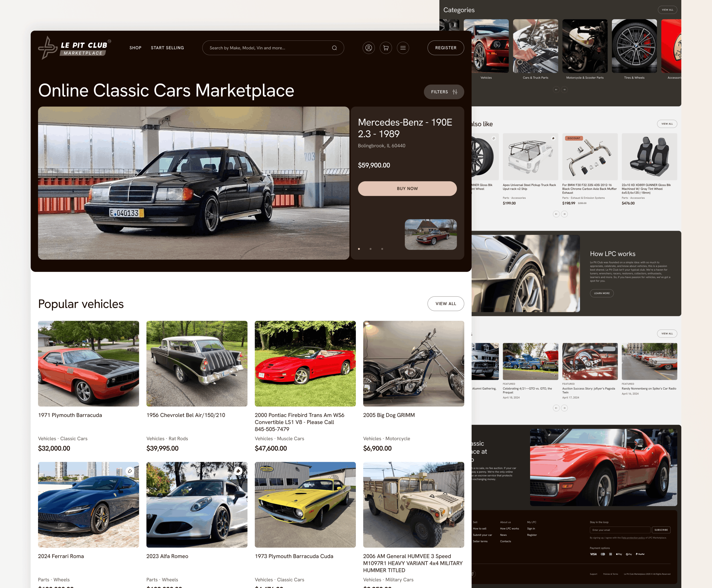Image resolution: width=712 pixels, height=588 pixels.
Task: Open Motorcycle & Scooter Parts category thumbnail
Action: point(585,46)
